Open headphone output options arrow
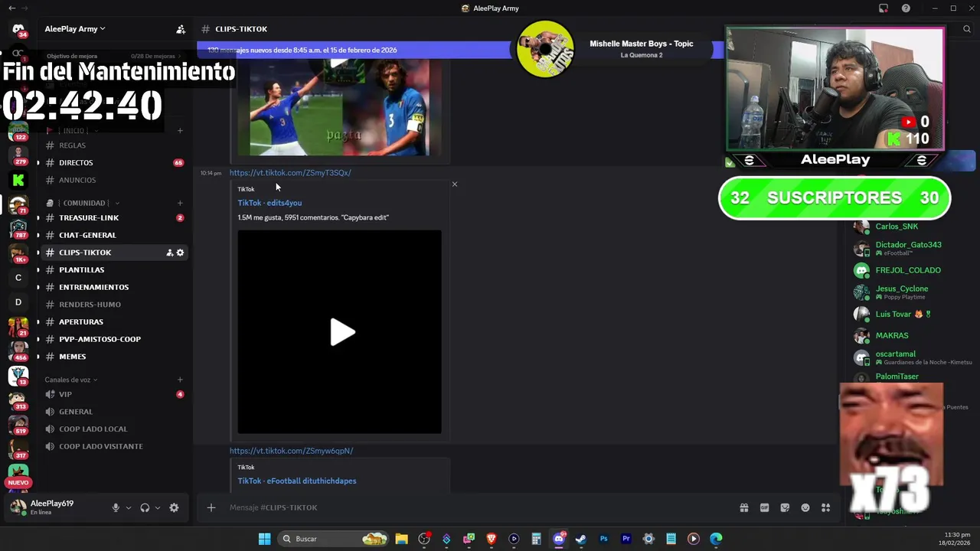 pos(157,507)
